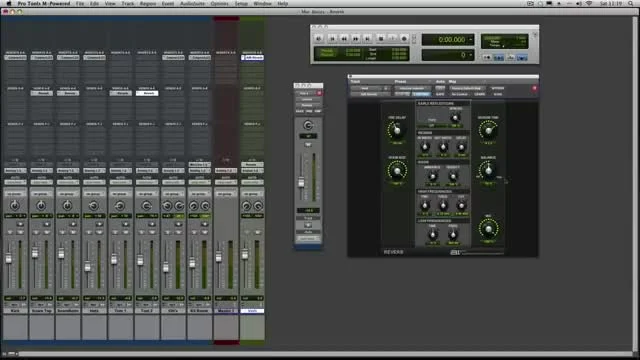Click the Rewind transport button

tap(344, 38)
